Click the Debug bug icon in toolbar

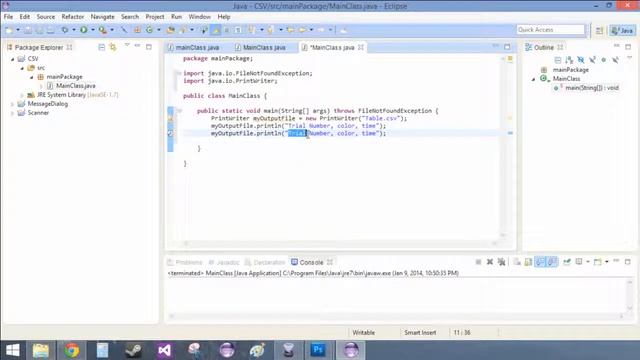64,30
